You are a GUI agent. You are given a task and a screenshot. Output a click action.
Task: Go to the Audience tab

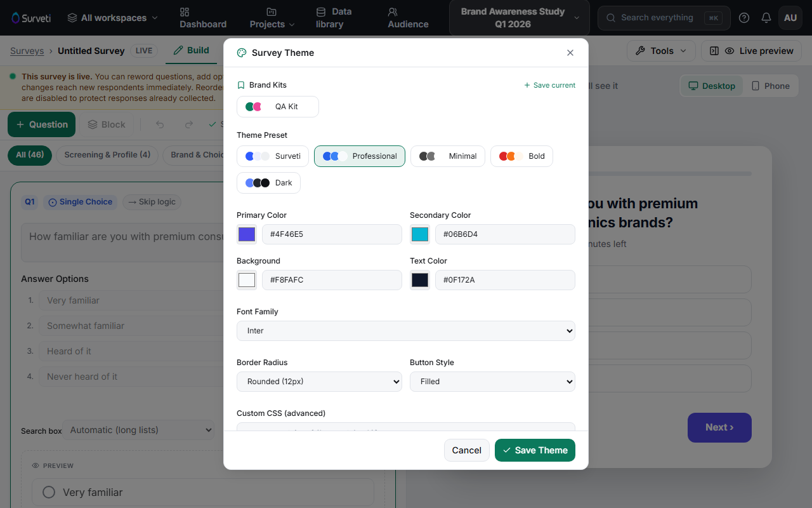[408, 18]
